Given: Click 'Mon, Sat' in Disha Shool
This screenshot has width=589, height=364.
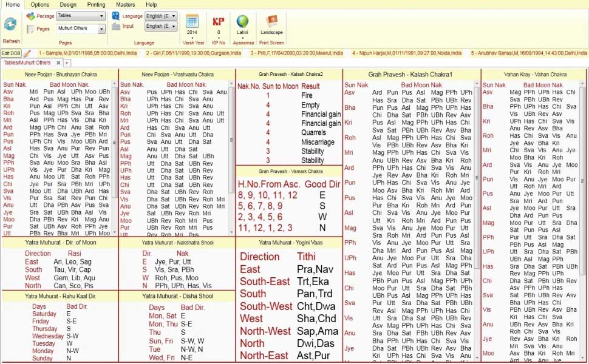Looking at the screenshot, I should [163, 316].
